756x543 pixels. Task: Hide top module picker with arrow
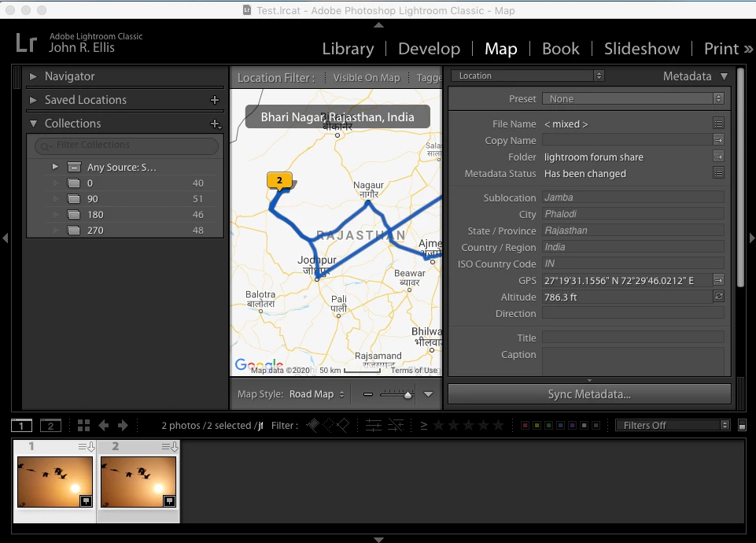[x=379, y=25]
